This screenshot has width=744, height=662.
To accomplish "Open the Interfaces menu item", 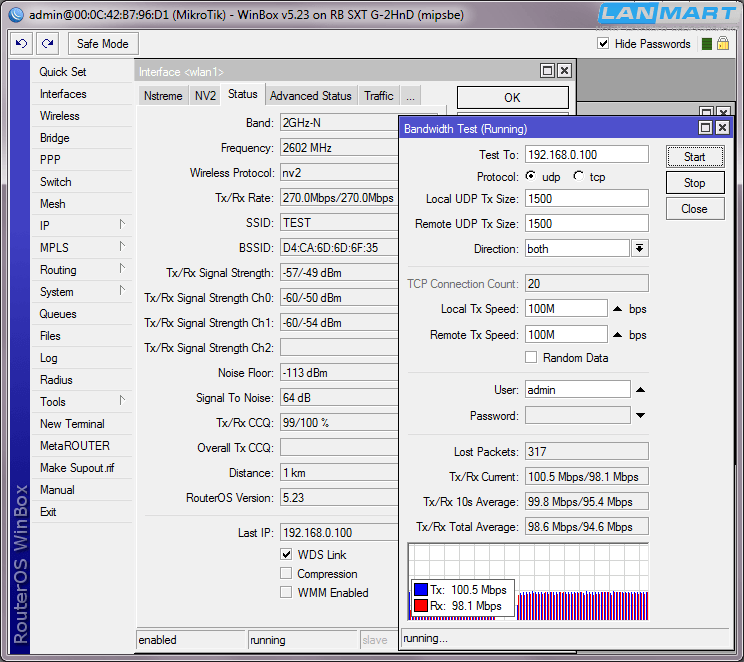I will pos(82,94).
